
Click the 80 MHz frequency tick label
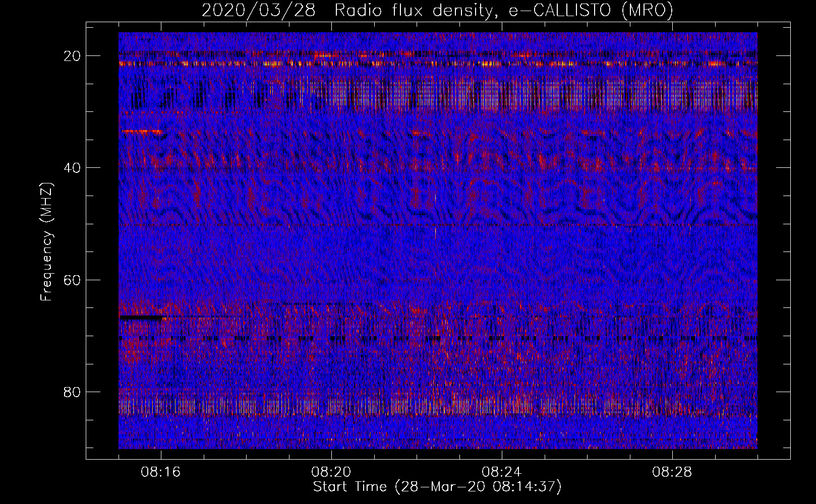(x=73, y=392)
